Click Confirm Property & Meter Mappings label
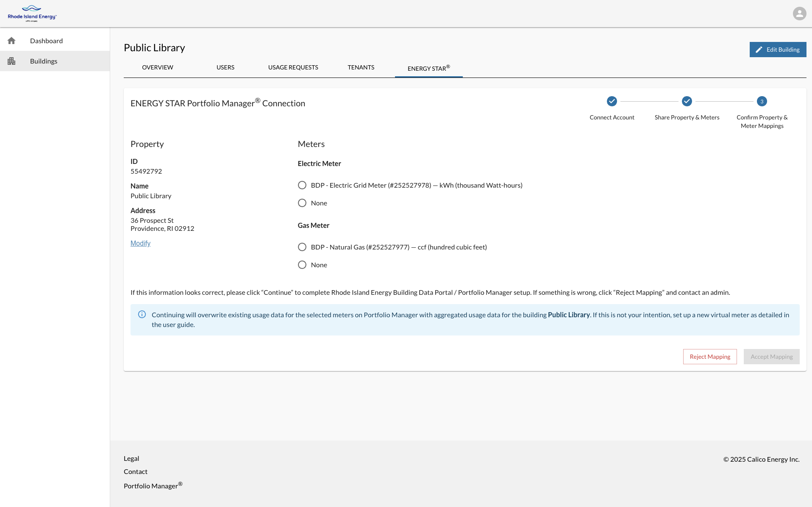This screenshot has height=507, width=812. coord(762,122)
